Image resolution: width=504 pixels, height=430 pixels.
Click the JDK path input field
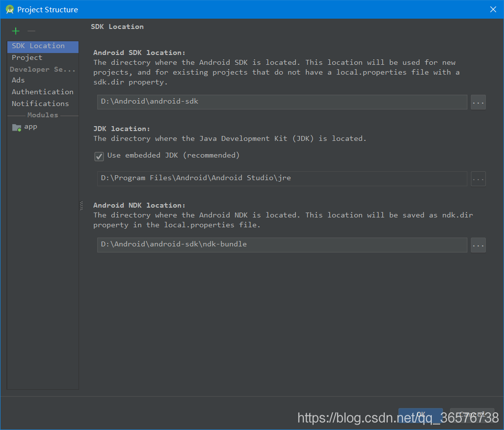point(282,179)
